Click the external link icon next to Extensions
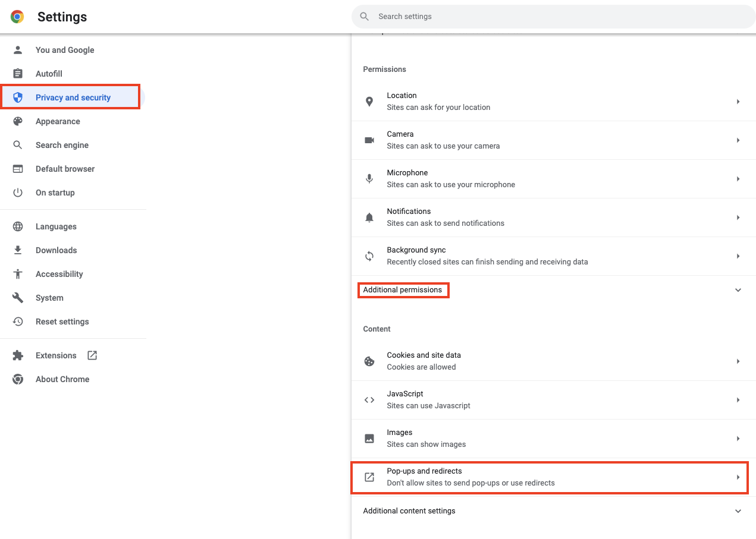Viewport: 756px width, 539px height. tap(92, 355)
